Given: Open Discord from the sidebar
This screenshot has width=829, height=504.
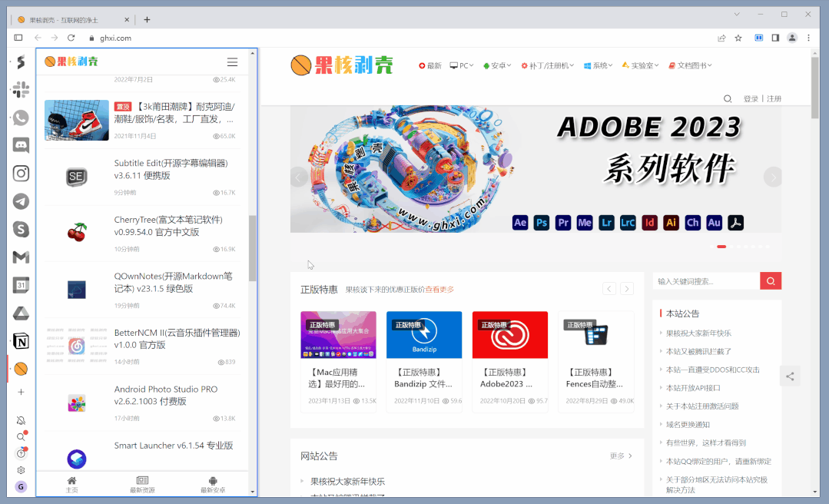Looking at the screenshot, I should 21,145.
